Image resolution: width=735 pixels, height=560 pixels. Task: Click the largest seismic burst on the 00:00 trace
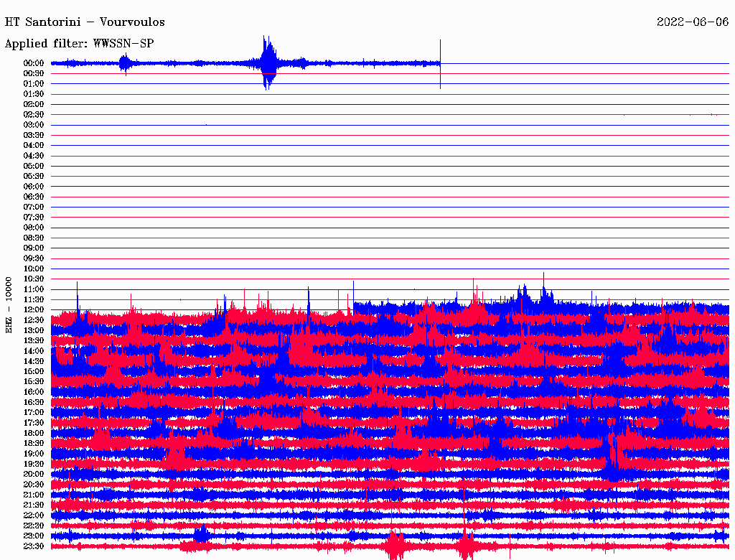point(268,62)
